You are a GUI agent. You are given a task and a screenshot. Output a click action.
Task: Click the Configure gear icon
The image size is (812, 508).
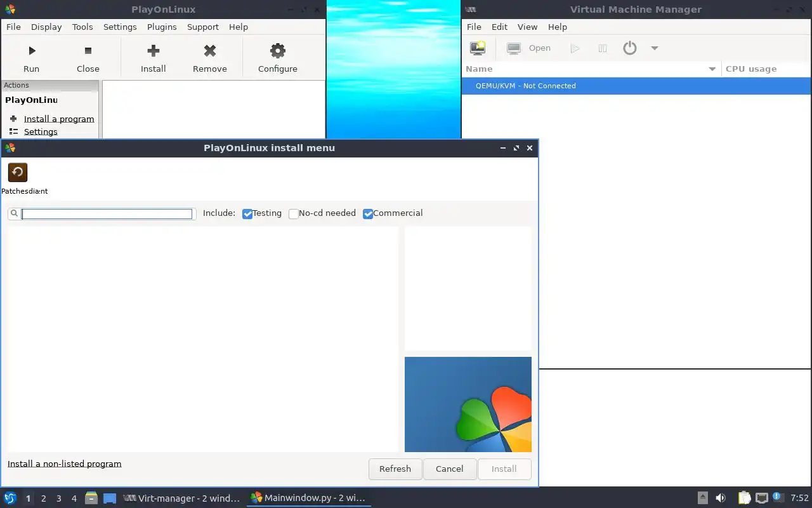coord(277,51)
